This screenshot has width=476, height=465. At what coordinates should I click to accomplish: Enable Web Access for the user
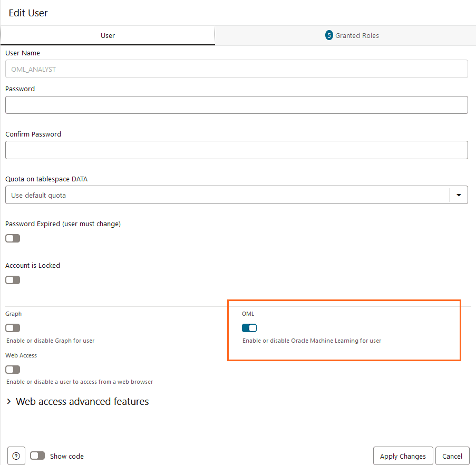tap(12, 369)
